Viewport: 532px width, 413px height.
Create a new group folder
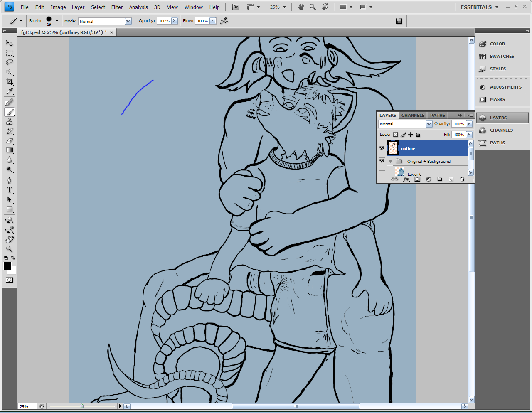tap(440, 179)
